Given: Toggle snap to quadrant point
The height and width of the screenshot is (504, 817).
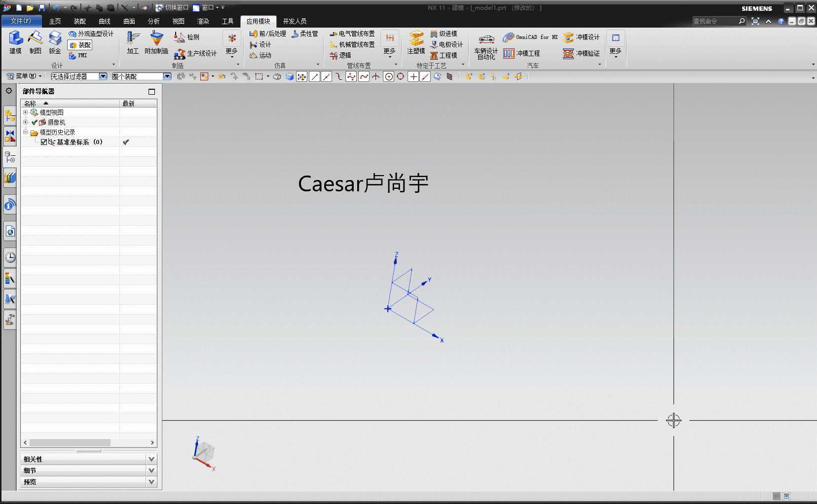Looking at the screenshot, I should click(401, 76).
